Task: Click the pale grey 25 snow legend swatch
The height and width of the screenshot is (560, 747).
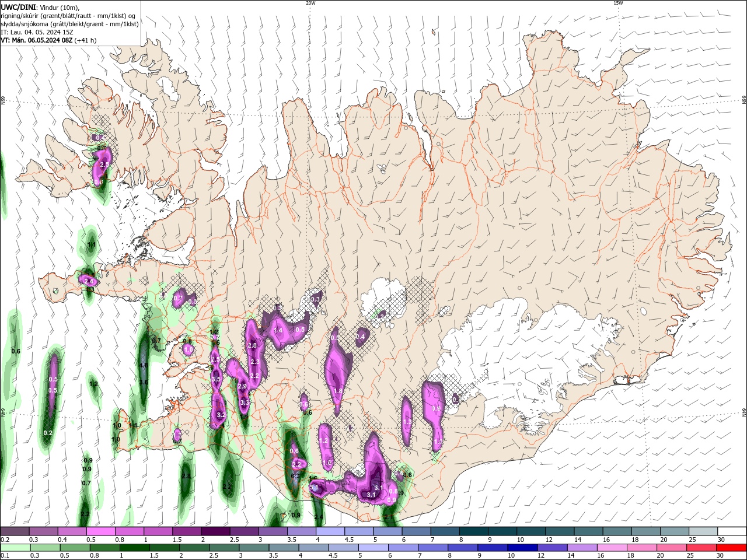Action: pyautogui.click(x=703, y=531)
